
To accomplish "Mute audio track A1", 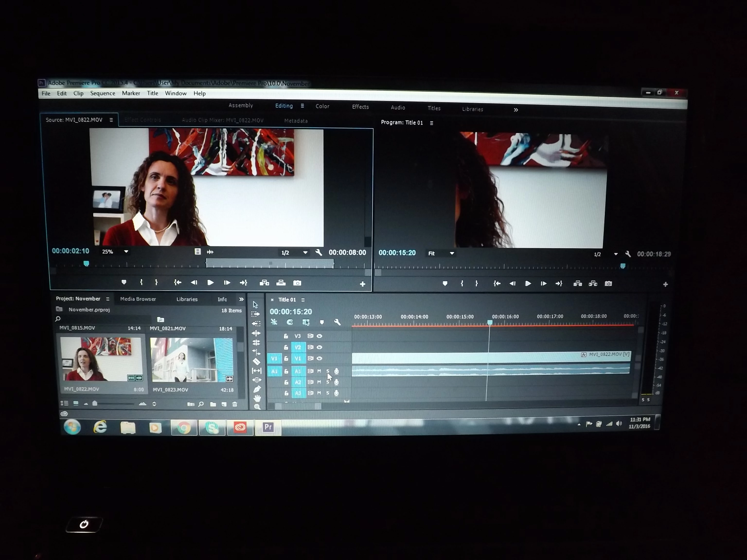I will [319, 371].
